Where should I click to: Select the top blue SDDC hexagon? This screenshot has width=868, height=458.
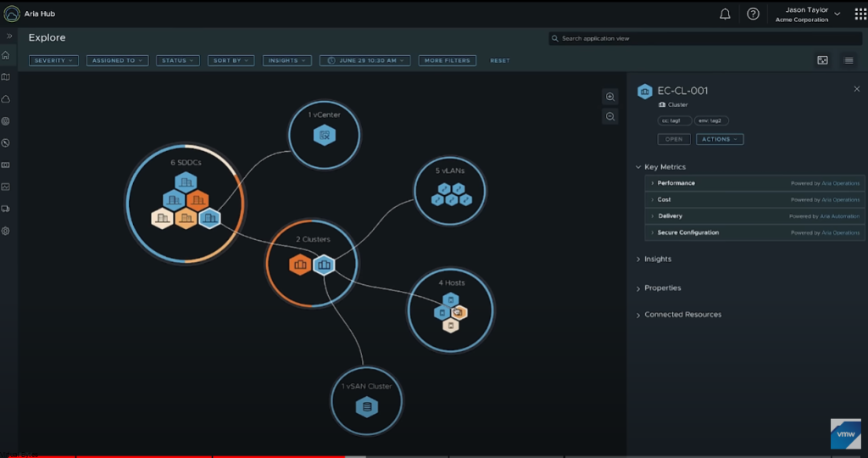(x=186, y=182)
